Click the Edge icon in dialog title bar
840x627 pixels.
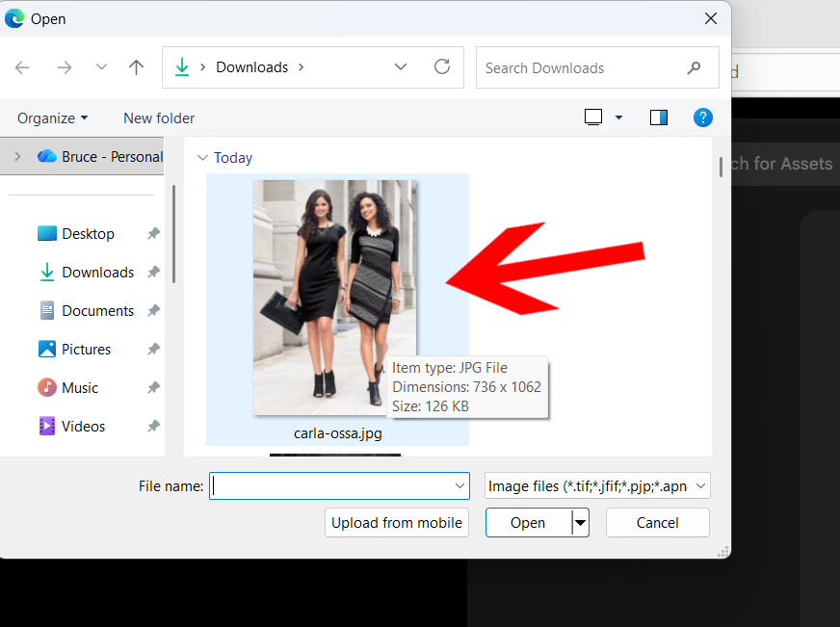pos(14,18)
